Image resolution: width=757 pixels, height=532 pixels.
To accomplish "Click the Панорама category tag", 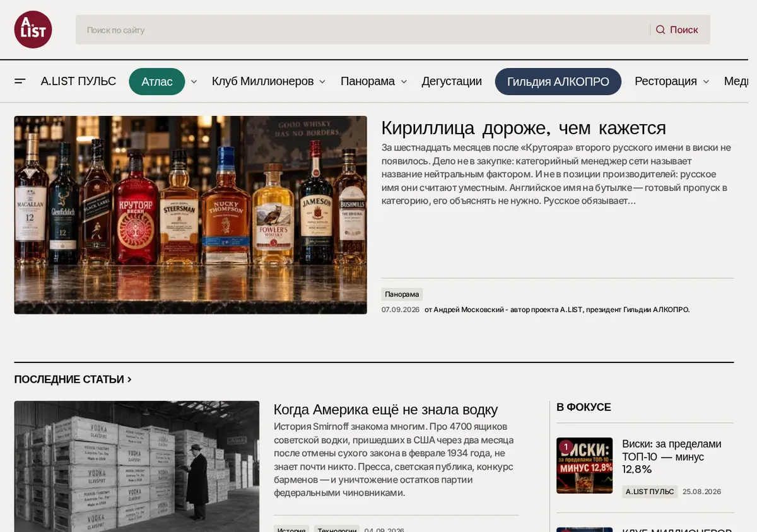I will [x=402, y=294].
